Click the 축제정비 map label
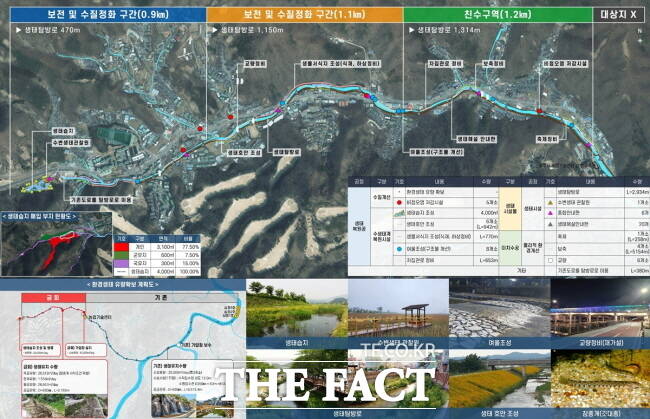The image size is (650, 419). [545, 140]
